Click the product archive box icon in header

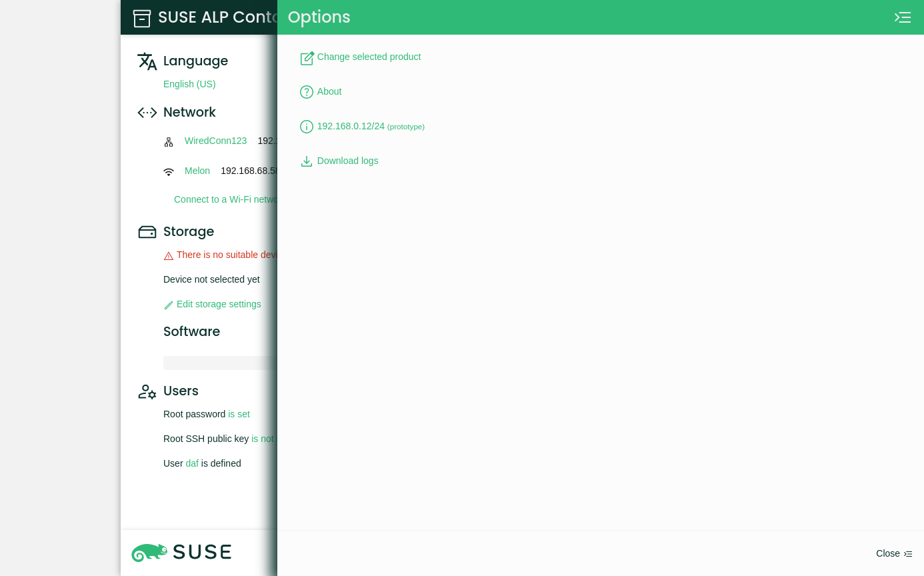click(142, 18)
